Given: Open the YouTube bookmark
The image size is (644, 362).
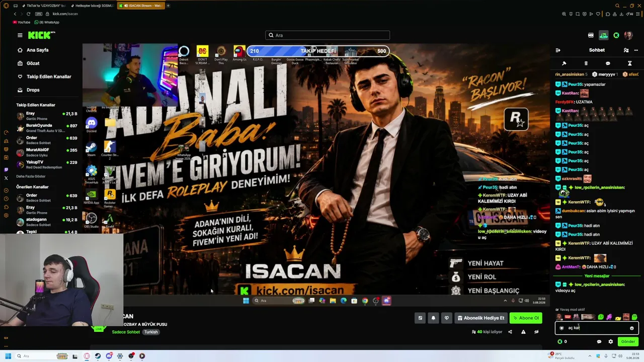Looking at the screenshot, I should [x=21, y=22].
